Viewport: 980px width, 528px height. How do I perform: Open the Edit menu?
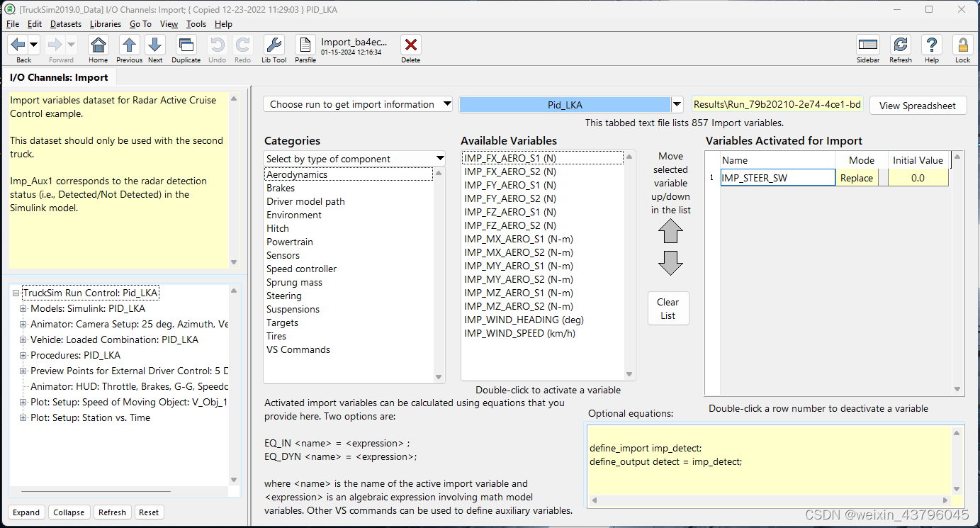pyautogui.click(x=35, y=24)
